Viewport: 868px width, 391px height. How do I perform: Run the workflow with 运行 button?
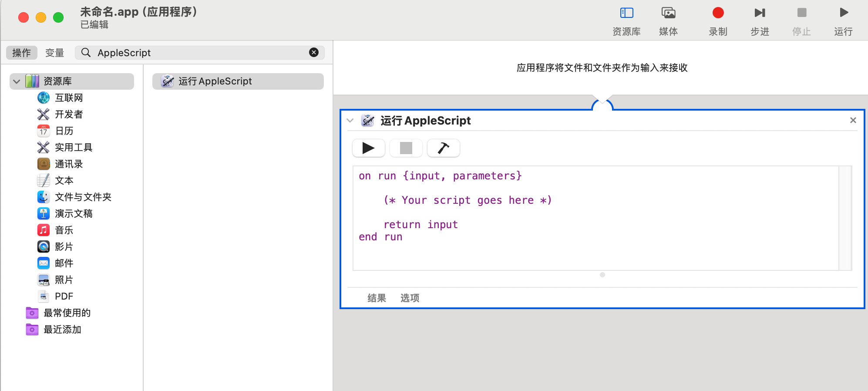point(843,21)
